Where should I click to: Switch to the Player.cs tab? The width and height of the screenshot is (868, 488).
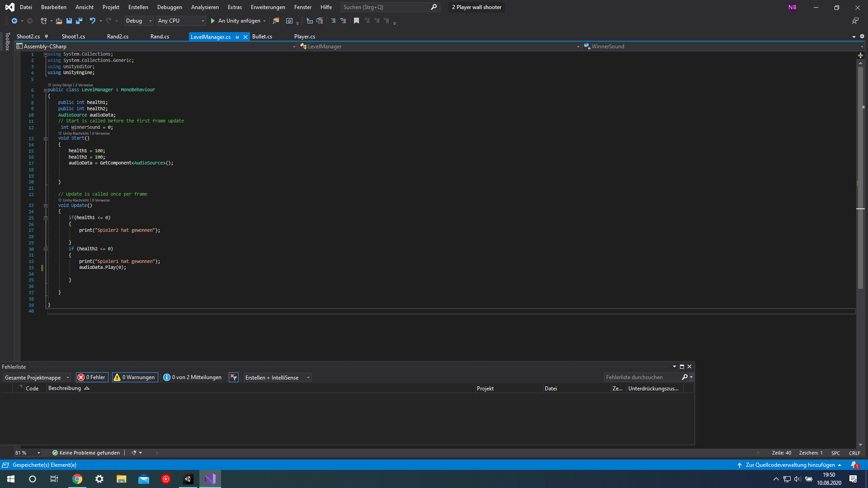pos(305,37)
